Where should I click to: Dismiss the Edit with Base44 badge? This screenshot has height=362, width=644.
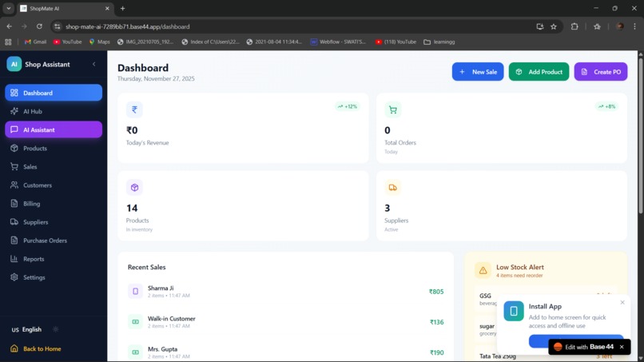click(x=622, y=347)
